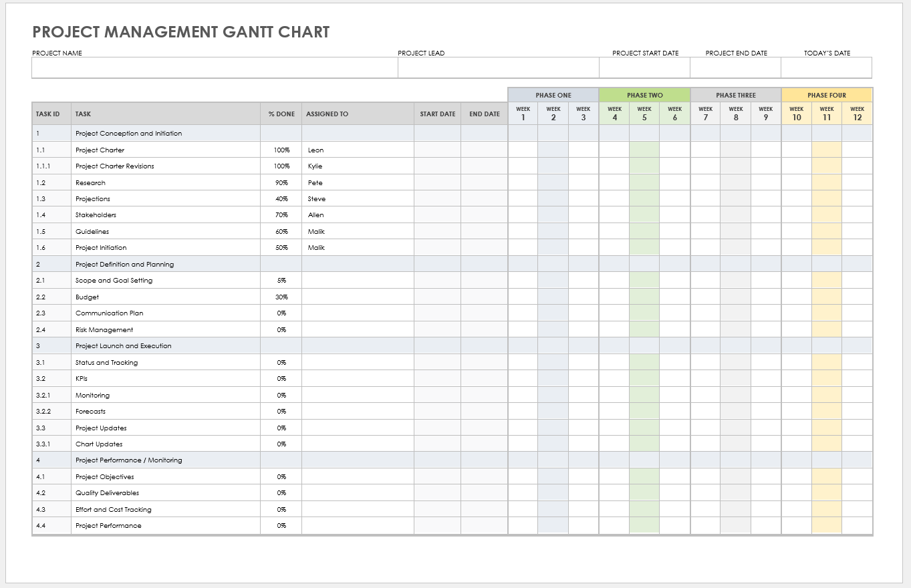Click the TODAY'S DATE input field

[x=827, y=67]
